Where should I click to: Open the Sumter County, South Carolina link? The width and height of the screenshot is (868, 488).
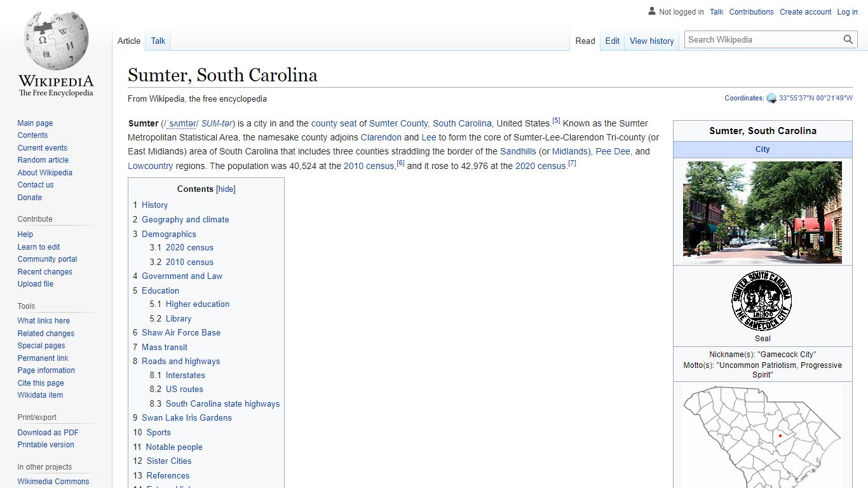430,123
